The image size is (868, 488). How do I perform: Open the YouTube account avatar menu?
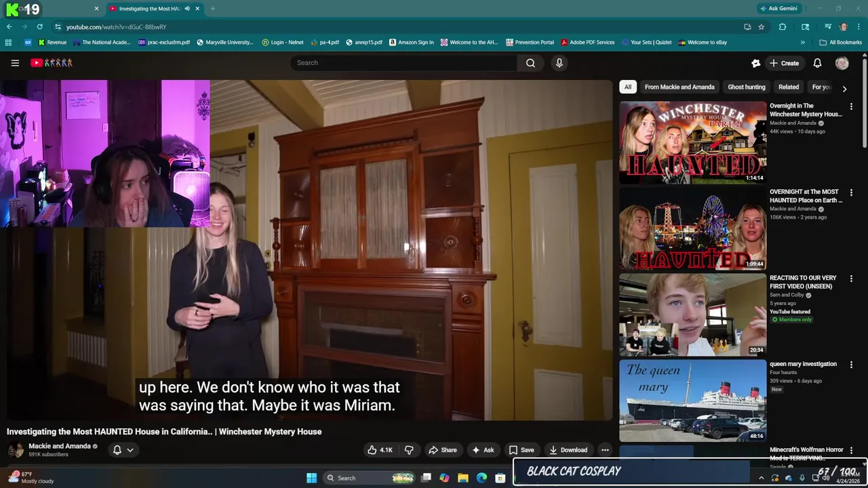point(842,63)
